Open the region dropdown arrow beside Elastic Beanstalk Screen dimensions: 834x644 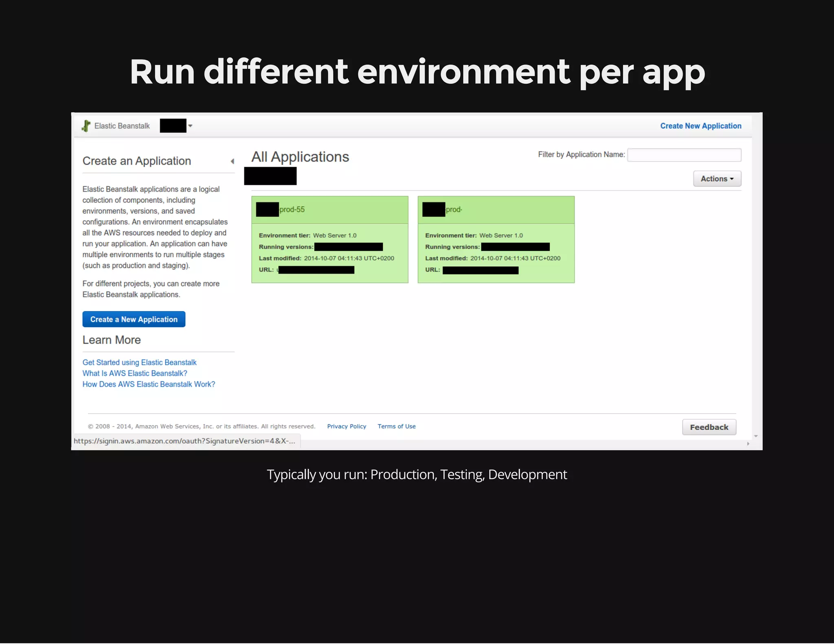click(x=190, y=126)
